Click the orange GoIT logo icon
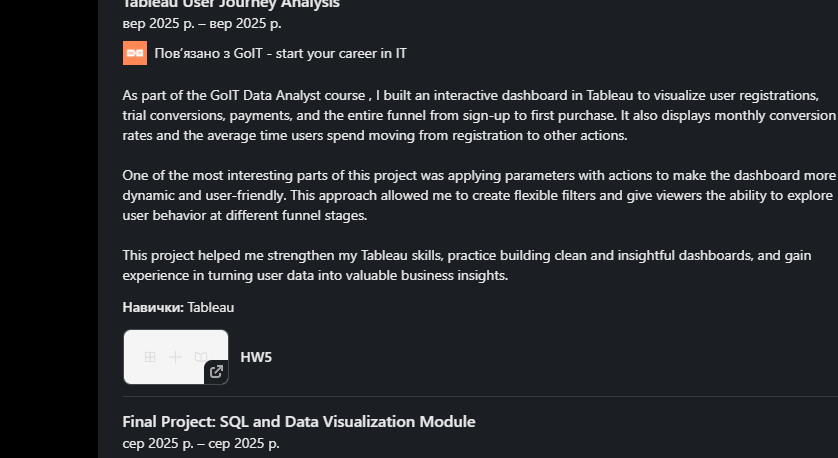 pyautogui.click(x=135, y=53)
